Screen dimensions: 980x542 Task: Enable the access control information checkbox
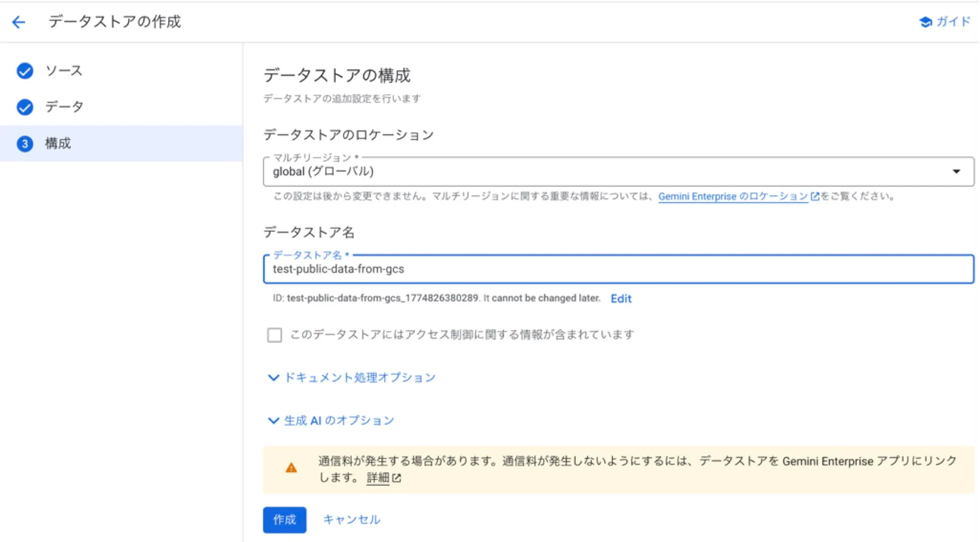point(274,335)
